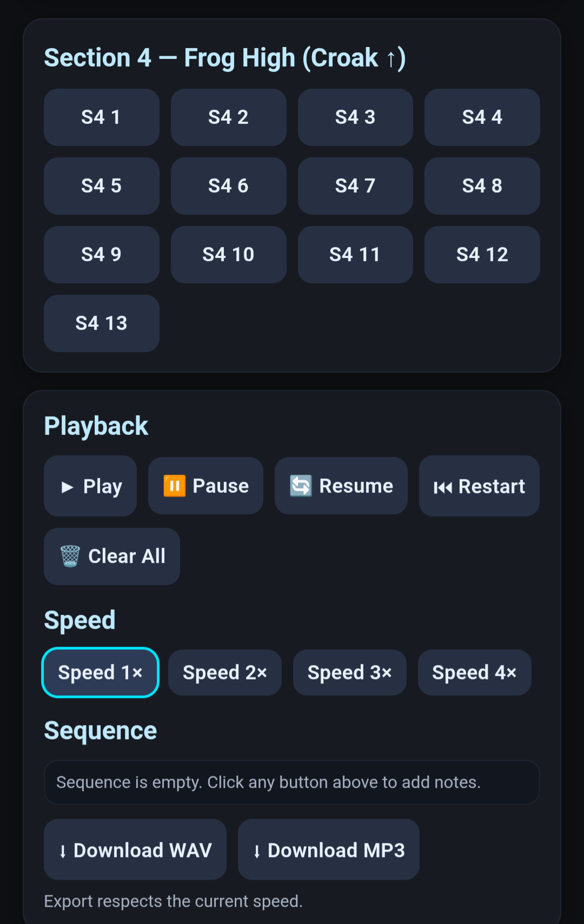
Task: Tap the S4 13 note pad
Action: point(102,324)
